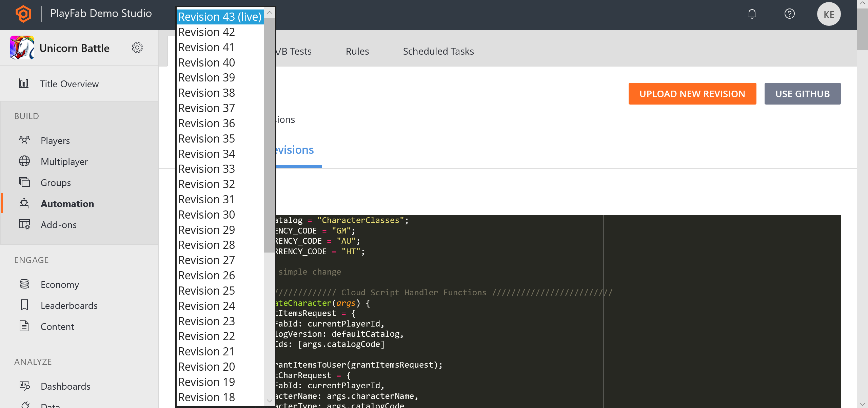Viewport: 868px width, 408px height.
Task: Select the Leaderboards sidebar icon
Action: pyautogui.click(x=25, y=305)
